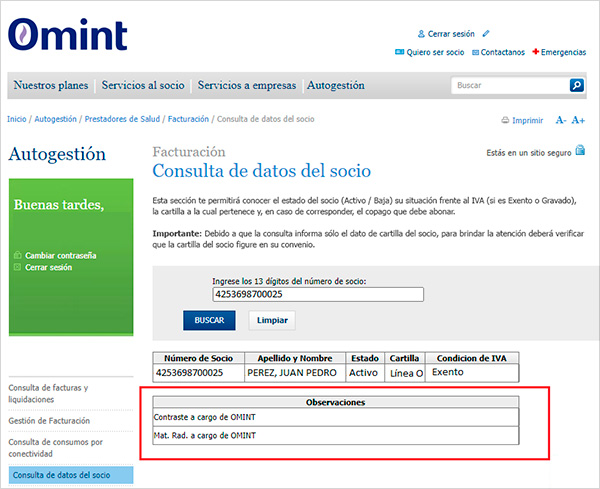Click the user icon beside Cerrar sesión
This screenshot has height=489, width=600.
pyautogui.click(x=421, y=34)
